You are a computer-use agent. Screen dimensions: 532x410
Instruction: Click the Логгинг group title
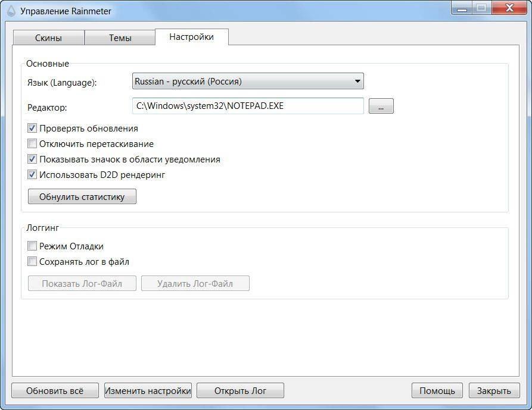point(43,228)
